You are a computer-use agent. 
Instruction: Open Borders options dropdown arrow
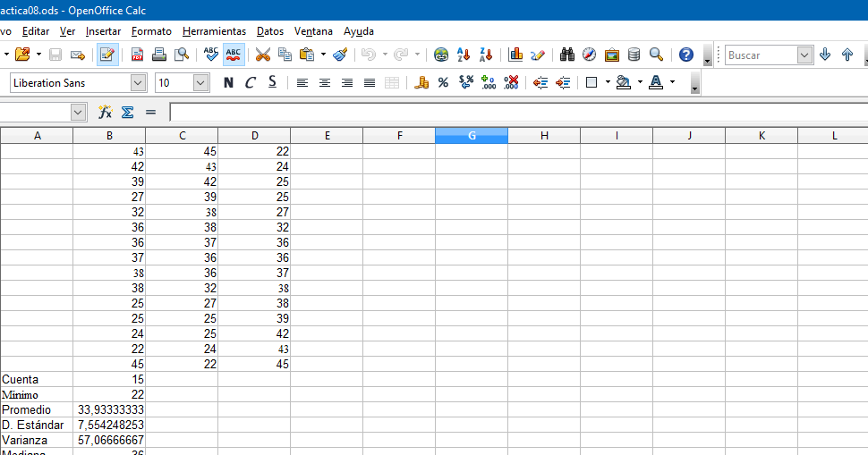(x=608, y=82)
